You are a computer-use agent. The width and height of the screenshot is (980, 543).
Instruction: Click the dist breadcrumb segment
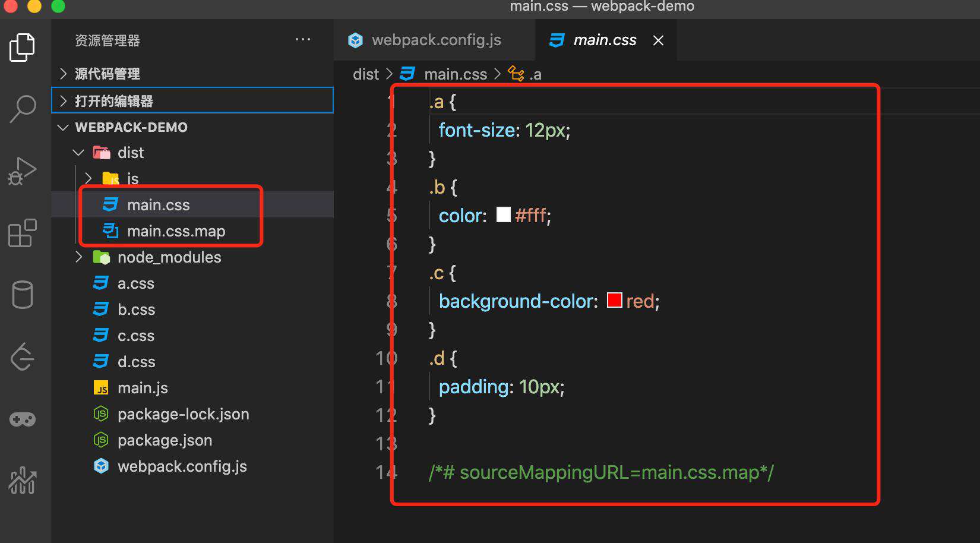(365, 74)
